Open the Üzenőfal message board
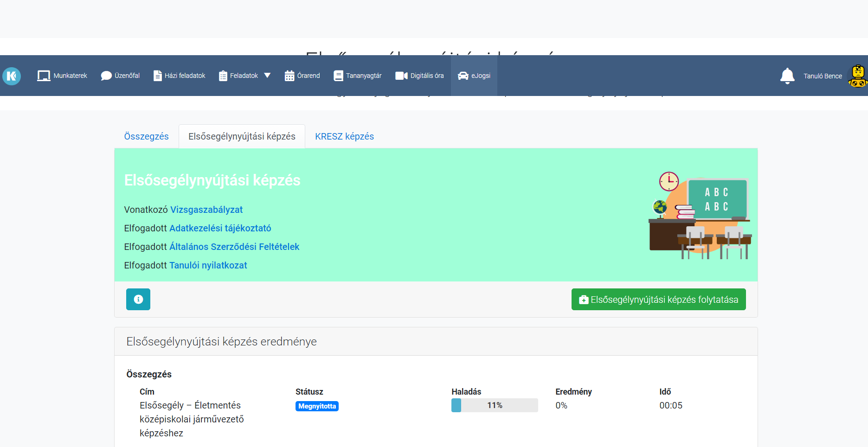Viewport: 868px width, 447px height. tap(120, 76)
